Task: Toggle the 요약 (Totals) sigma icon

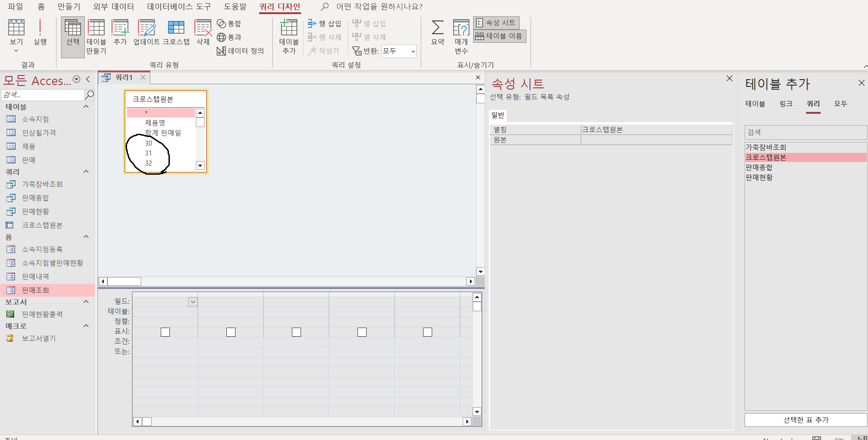Action: click(437, 32)
